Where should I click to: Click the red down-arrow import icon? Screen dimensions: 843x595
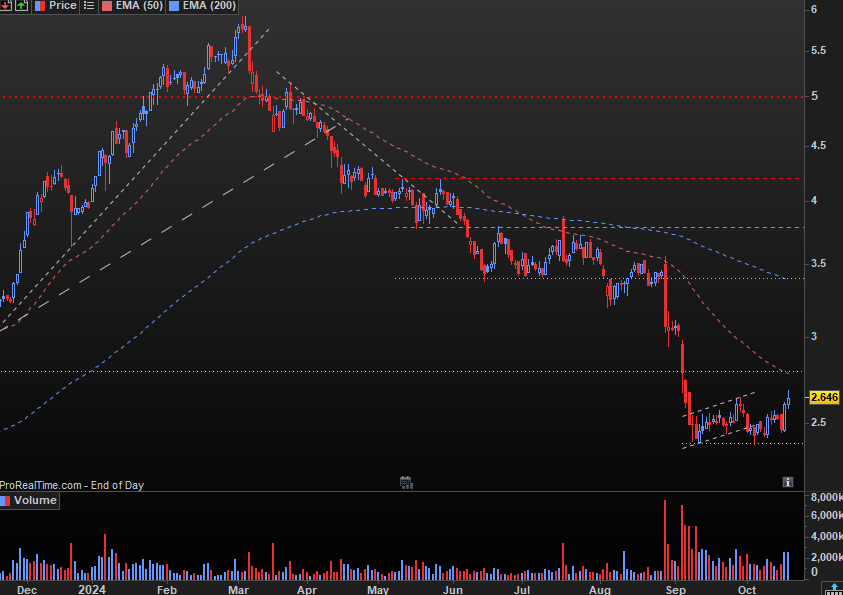tap(5, 5)
